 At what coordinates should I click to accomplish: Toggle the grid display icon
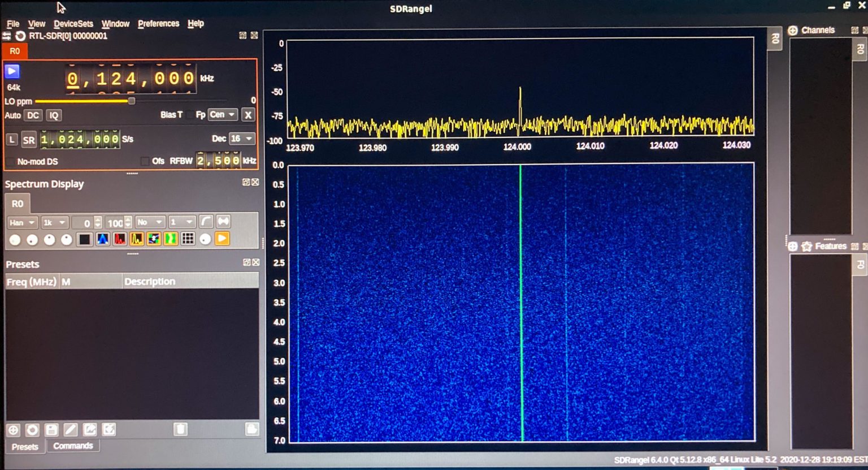point(188,239)
